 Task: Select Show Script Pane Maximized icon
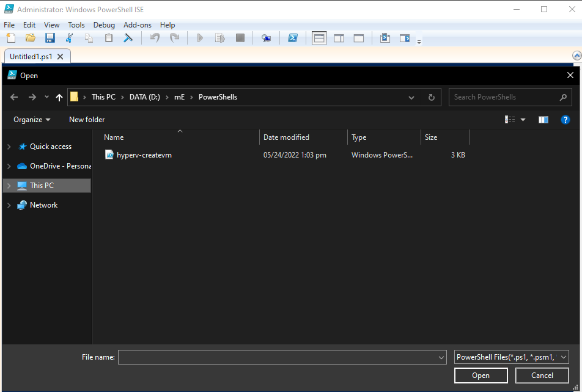[358, 38]
